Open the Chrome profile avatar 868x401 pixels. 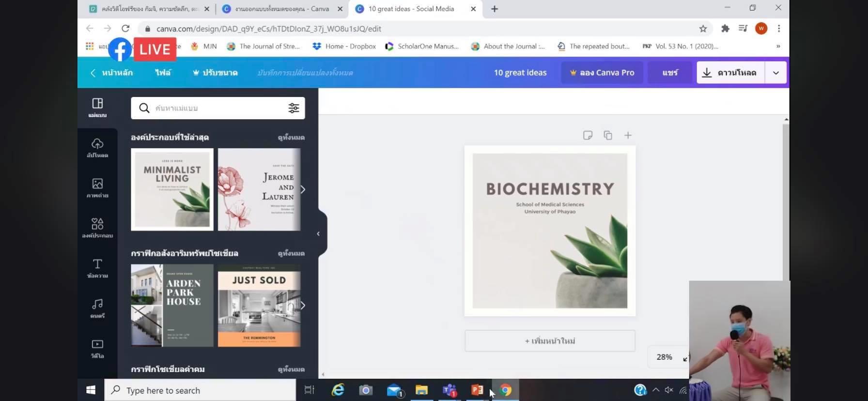pyautogui.click(x=761, y=29)
